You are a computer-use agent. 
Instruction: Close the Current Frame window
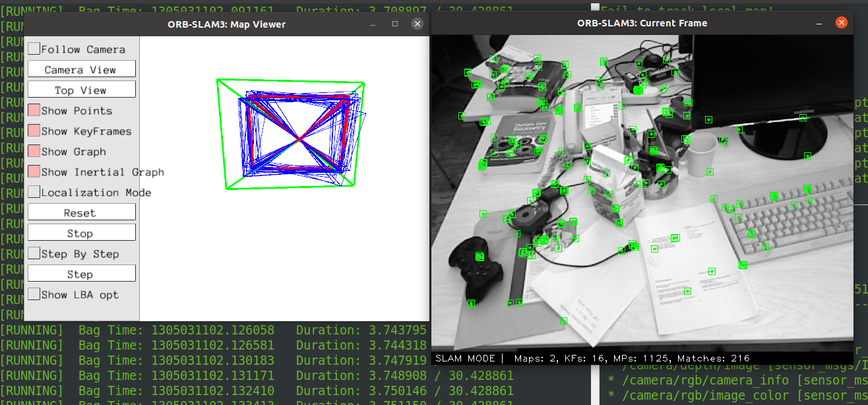[841, 22]
